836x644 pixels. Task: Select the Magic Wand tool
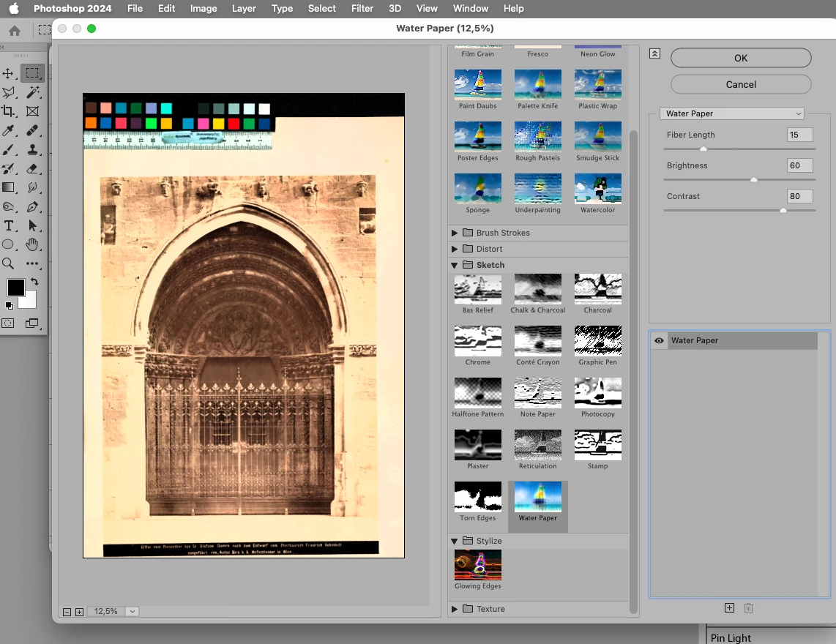pos(32,92)
